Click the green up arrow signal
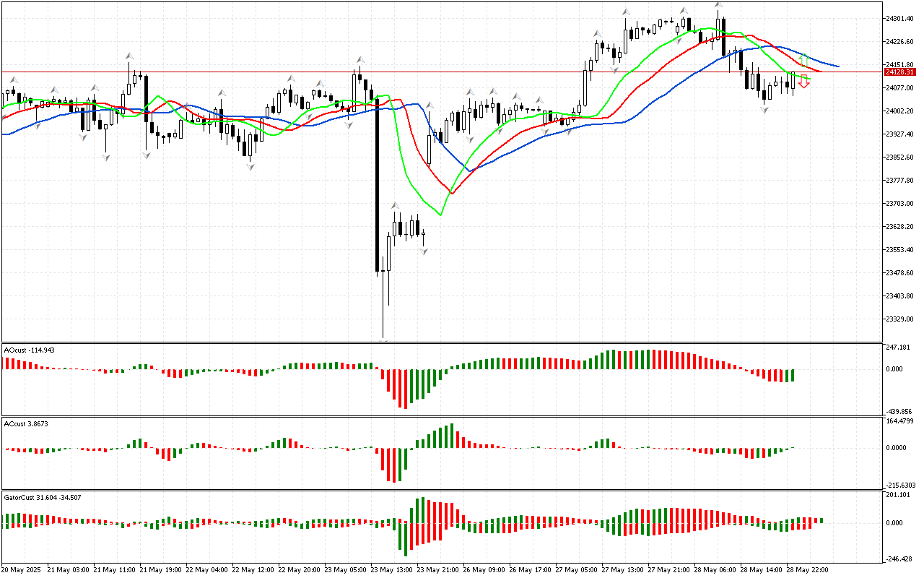 (803, 59)
